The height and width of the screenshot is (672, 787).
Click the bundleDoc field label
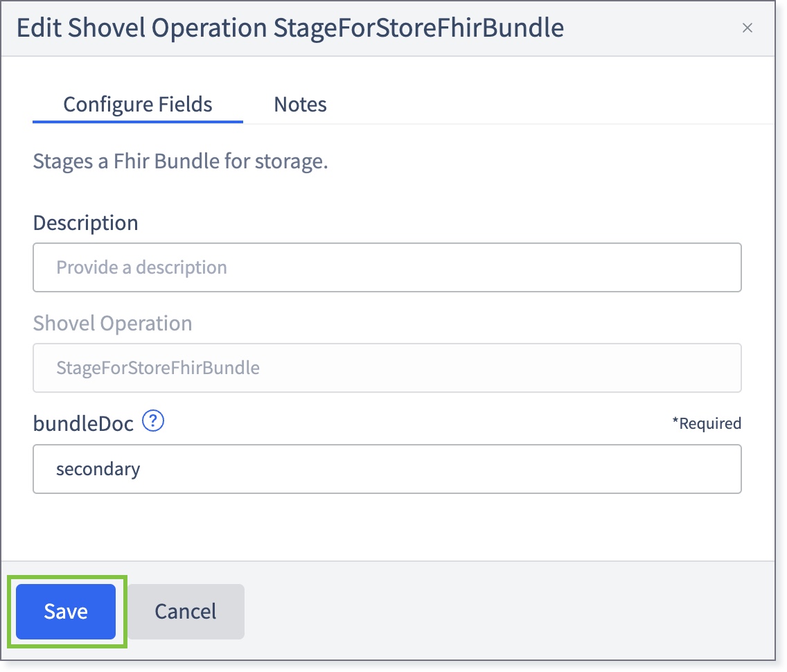(x=83, y=423)
